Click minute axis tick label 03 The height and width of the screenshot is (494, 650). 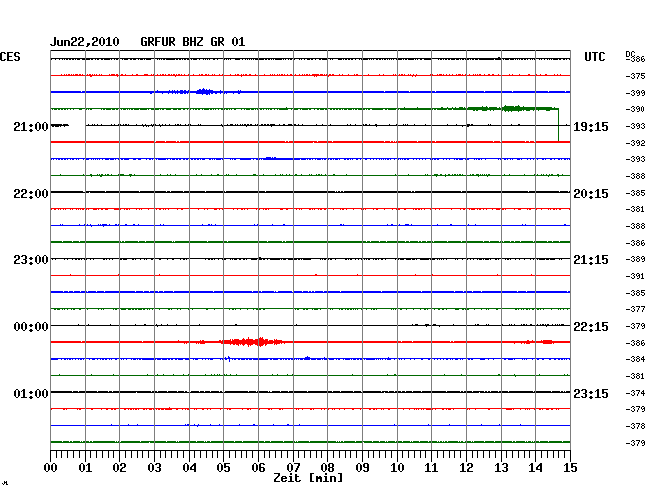[x=154, y=468]
